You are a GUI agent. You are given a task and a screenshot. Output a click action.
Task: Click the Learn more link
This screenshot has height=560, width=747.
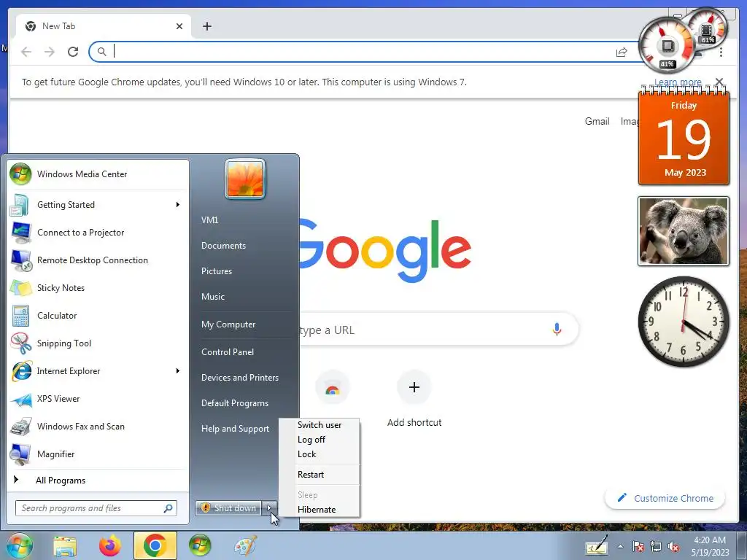[678, 82]
